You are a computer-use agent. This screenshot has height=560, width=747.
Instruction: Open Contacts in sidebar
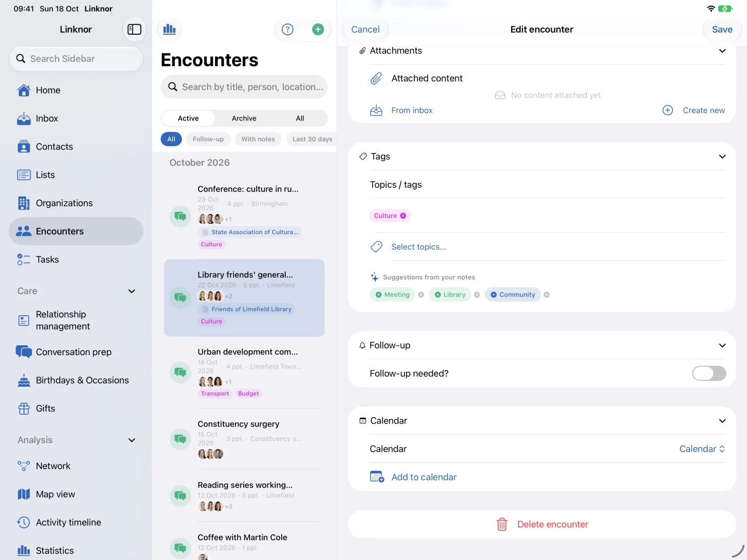tap(76, 147)
